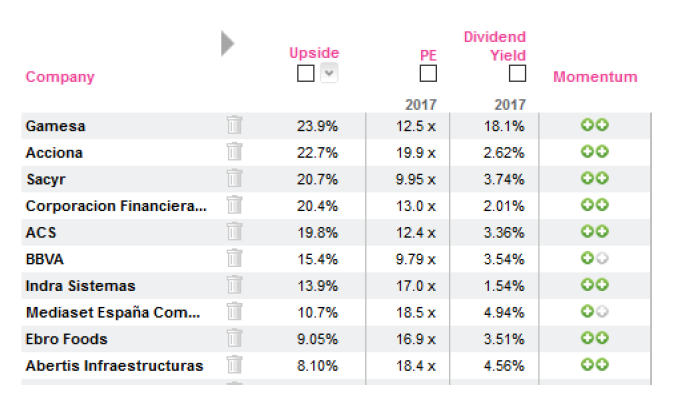
Task: Open the Abertis Infraestructuras company link
Action: (x=113, y=365)
